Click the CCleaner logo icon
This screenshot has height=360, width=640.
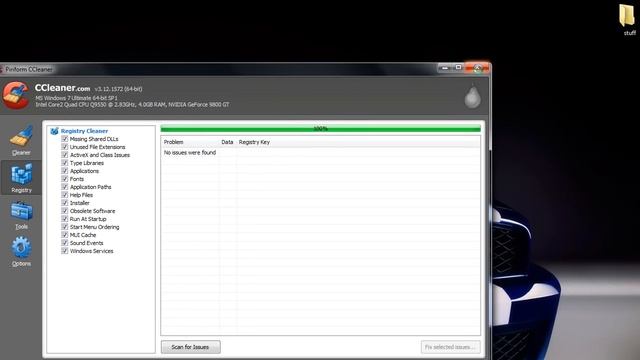pyautogui.click(x=16, y=95)
